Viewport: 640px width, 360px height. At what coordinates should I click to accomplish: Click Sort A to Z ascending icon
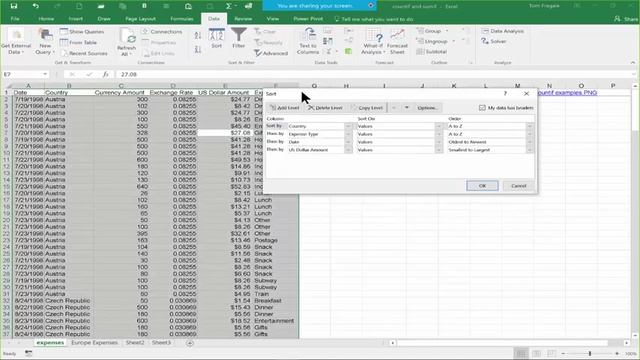coord(198,36)
